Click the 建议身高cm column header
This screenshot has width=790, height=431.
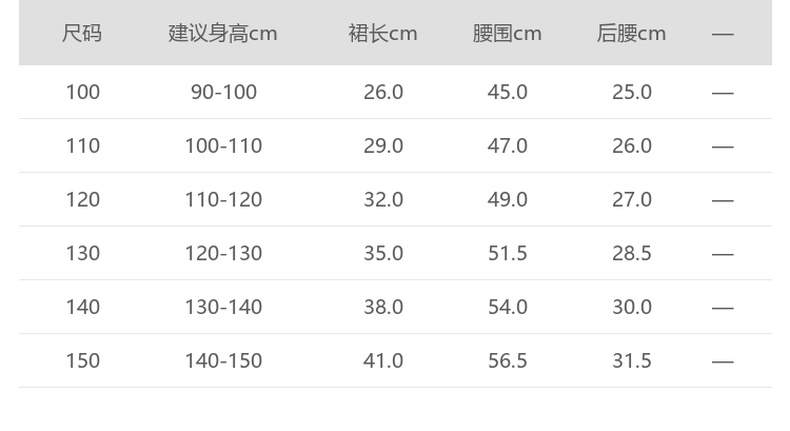(x=223, y=34)
